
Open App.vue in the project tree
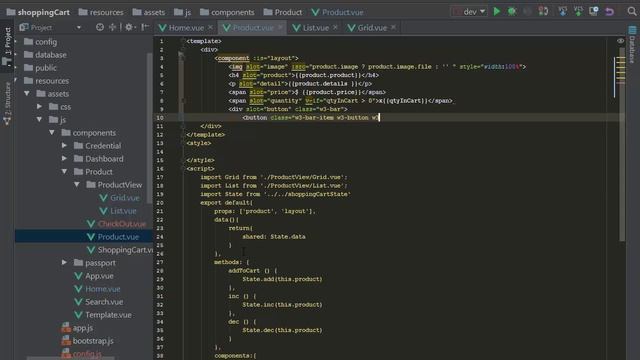tap(94, 276)
